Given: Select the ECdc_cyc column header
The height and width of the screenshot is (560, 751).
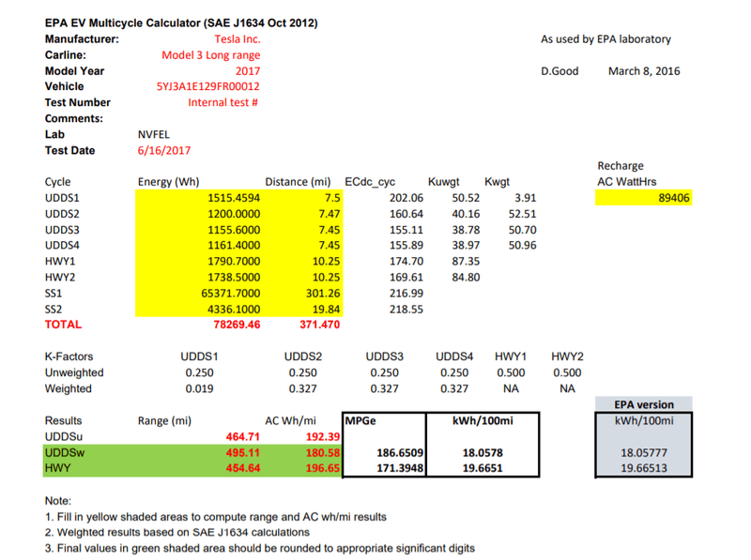Looking at the screenshot, I should pyautogui.click(x=370, y=182).
